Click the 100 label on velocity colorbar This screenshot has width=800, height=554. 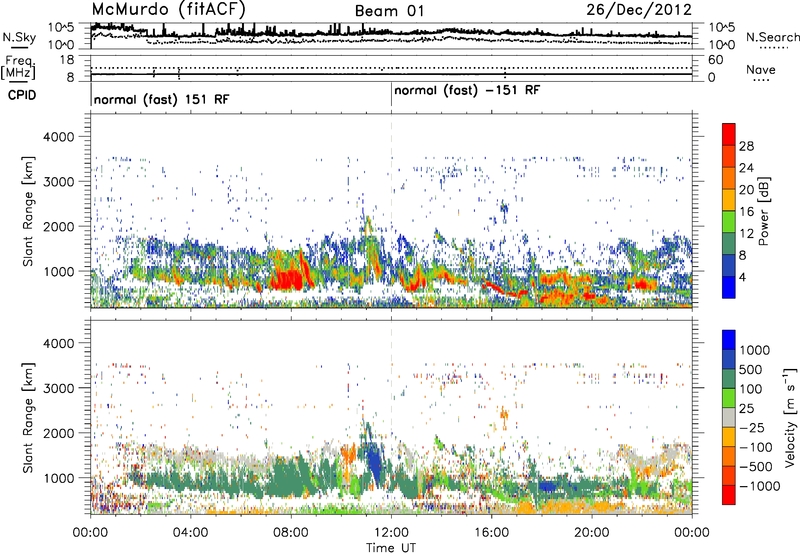pyautogui.click(x=751, y=389)
